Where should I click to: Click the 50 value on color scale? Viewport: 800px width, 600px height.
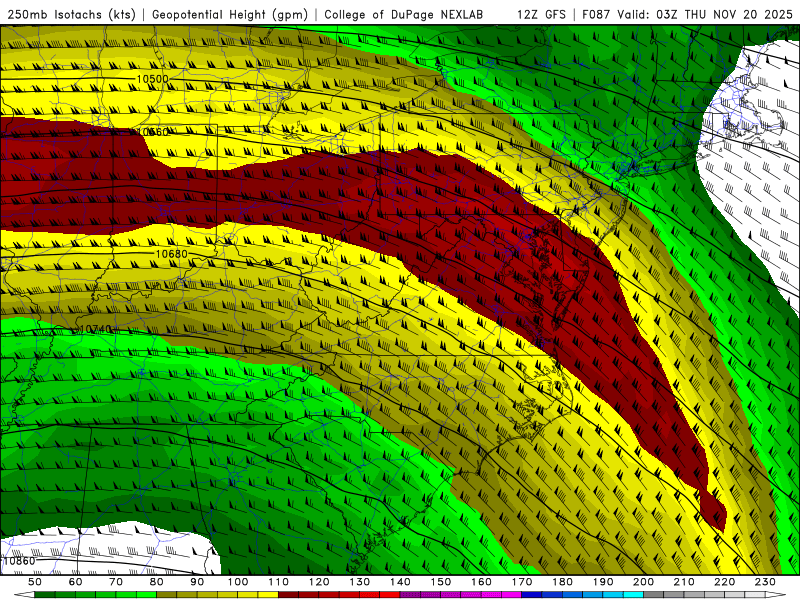click(x=35, y=582)
